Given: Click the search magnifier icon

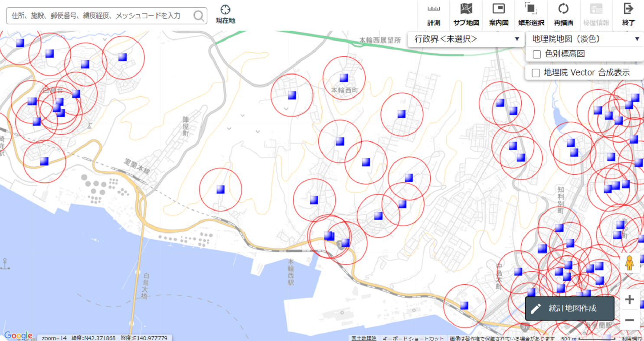Looking at the screenshot, I should (199, 16).
